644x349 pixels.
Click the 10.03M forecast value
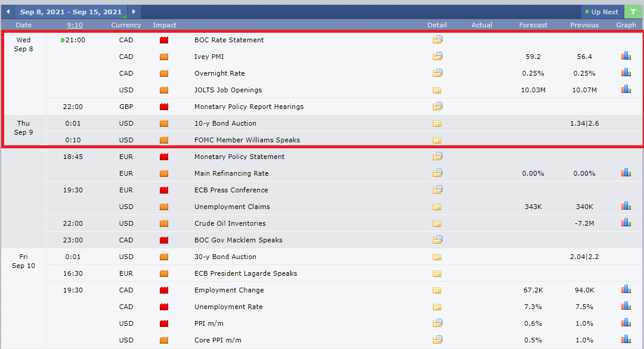533,90
